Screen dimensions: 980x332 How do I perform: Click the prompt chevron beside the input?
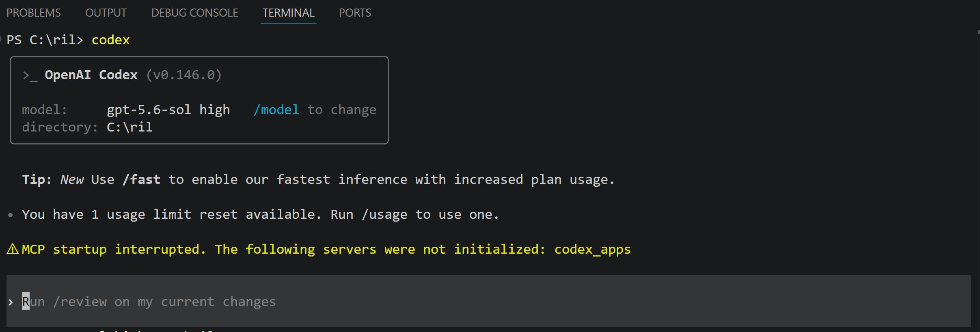pyautogui.click(x=11, y=302)
